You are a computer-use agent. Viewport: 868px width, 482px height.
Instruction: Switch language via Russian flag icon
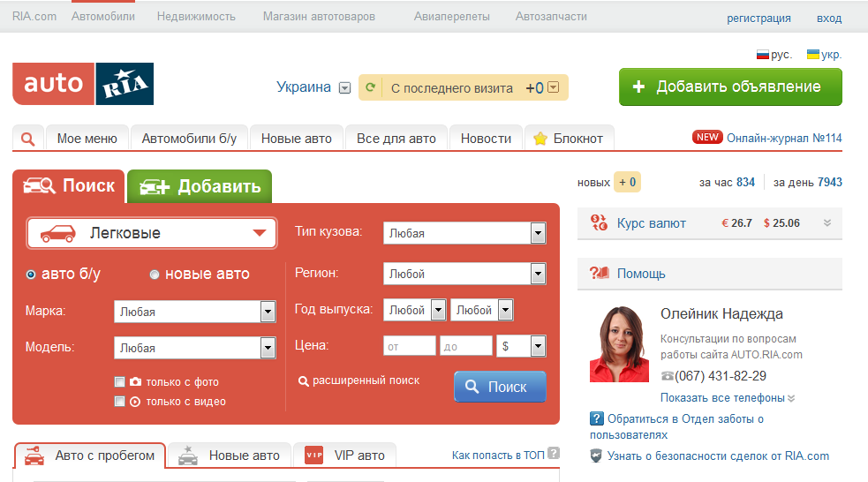(x=763, y=54)
